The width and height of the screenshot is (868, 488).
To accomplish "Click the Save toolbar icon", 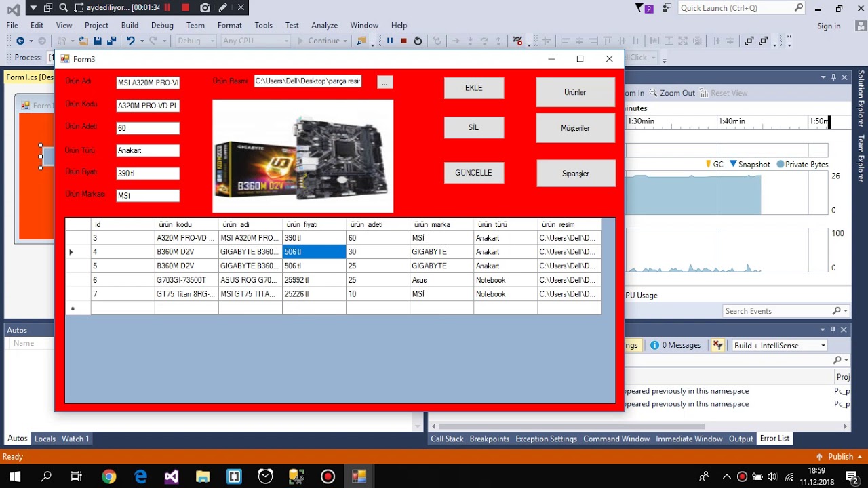I will pyautogui.click(x=98, y=41).
